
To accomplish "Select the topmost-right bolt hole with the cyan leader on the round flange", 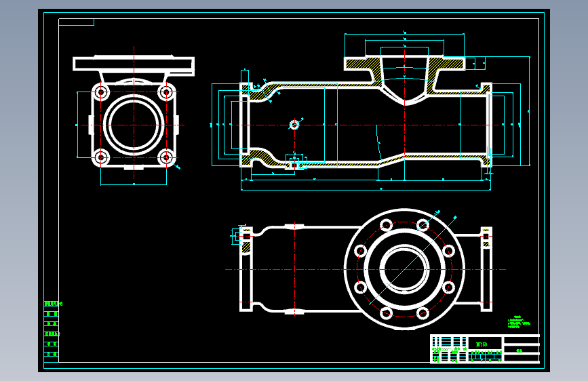I will (423, 225).
